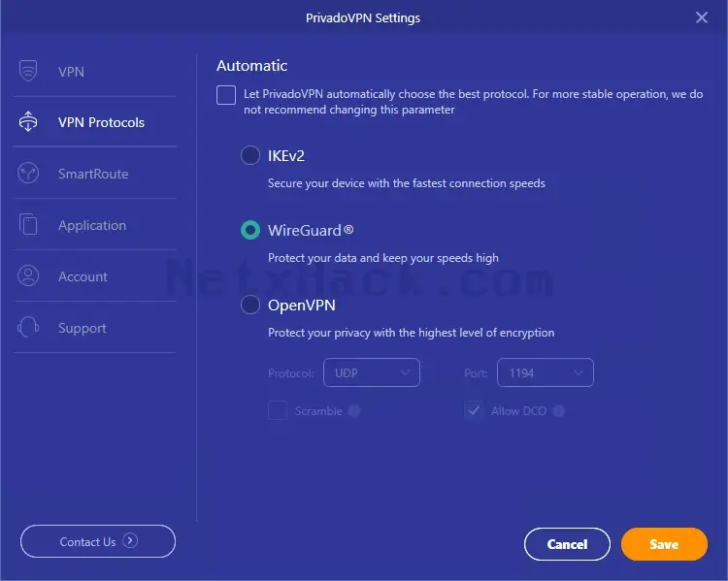Click the WireGuard® protocol label
The height and width of the screenshot is (581, 728).
(x=311, y=231)
